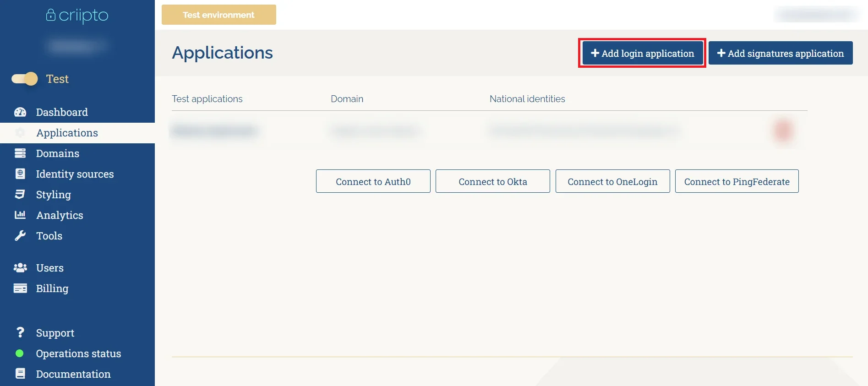Click the red delete icon in application row
This screenshot has width=868, height=386.
(x=783, y=131)
